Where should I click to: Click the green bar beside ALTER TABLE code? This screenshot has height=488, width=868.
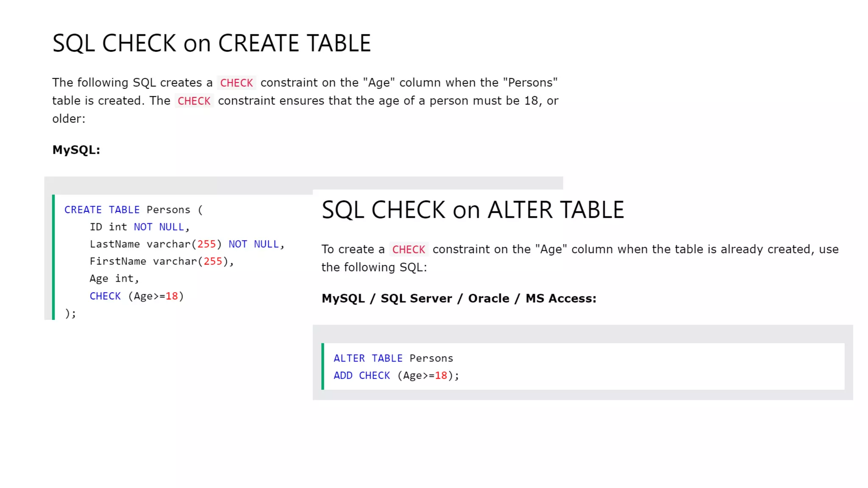[323, 366]
